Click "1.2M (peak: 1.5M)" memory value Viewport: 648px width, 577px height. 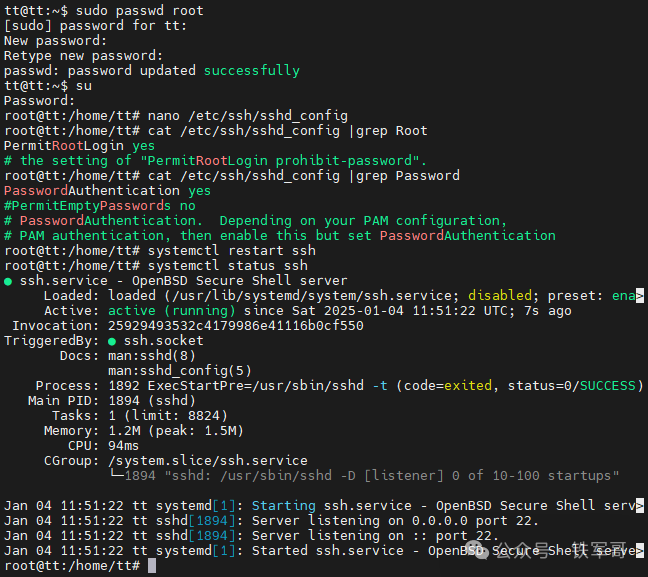(176, 430)
